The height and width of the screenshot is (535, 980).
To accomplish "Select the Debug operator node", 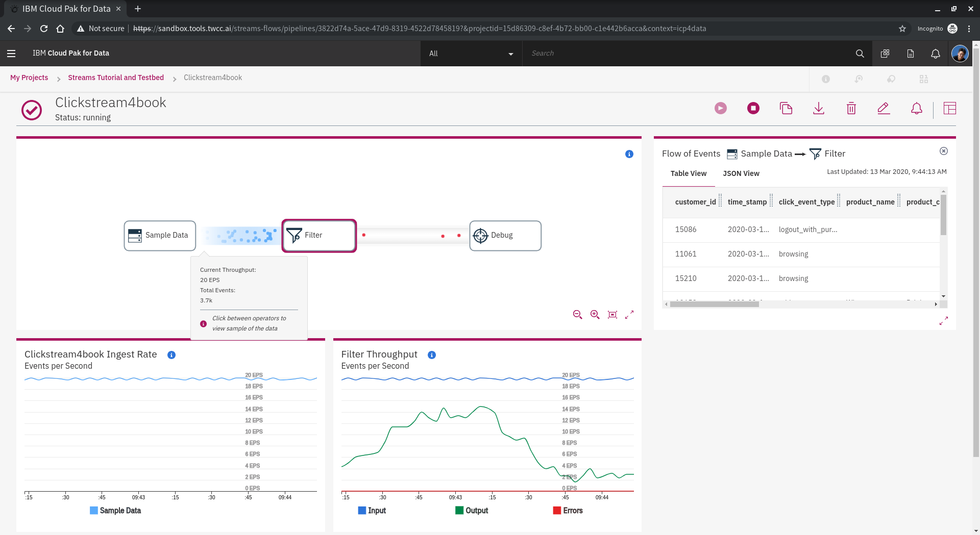I will 505,235.
